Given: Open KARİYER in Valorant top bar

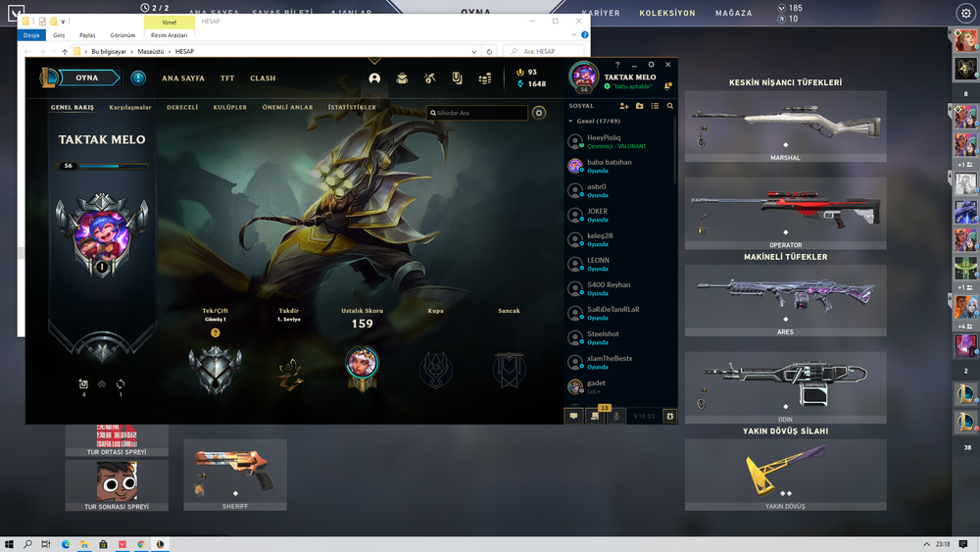Looking at the screenshot, I should (601, 13).
